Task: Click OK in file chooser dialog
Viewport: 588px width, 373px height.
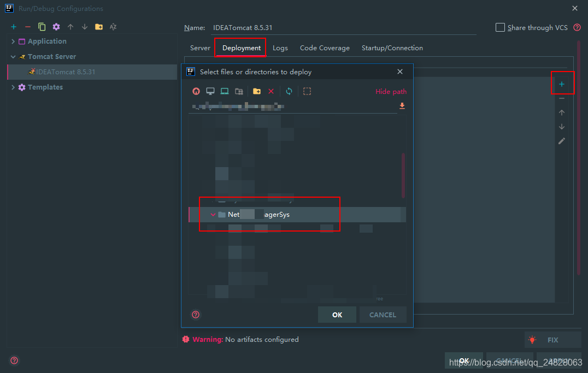Action: (337, 315)
